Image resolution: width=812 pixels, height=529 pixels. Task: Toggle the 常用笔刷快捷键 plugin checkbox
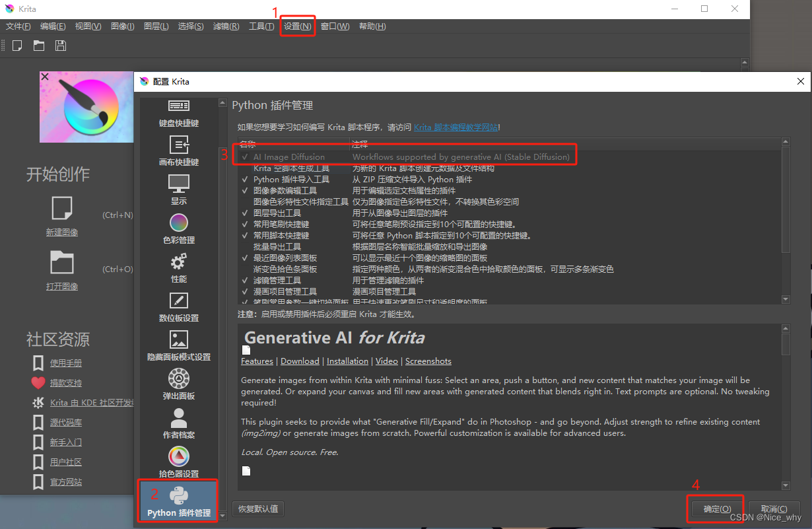click(245, 225)
